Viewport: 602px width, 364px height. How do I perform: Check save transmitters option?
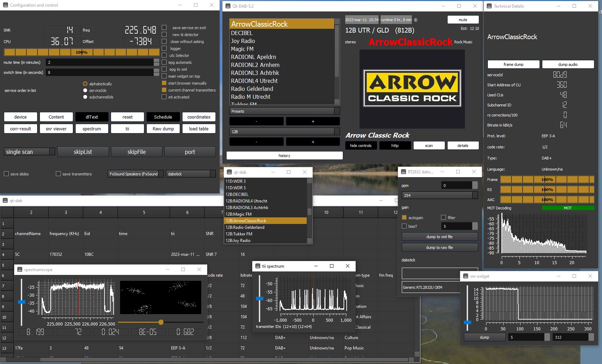[58, 174]
